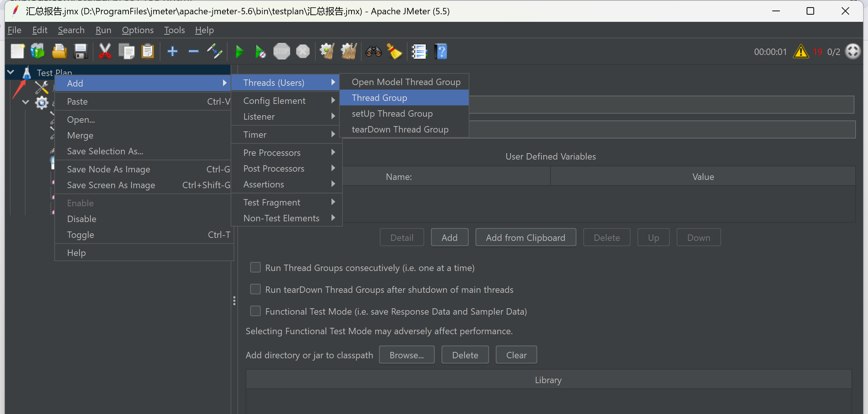
Task: Click Browse... for classpath
Action: [406, 355]
